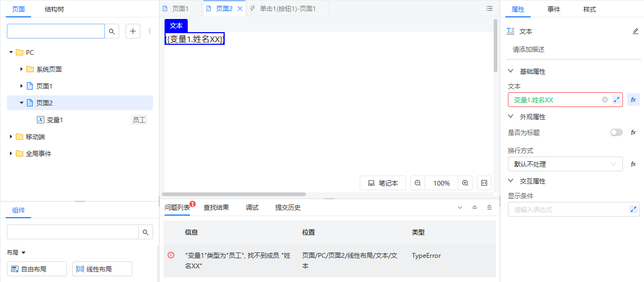Open the 问题列表 tab

point(177,208)
